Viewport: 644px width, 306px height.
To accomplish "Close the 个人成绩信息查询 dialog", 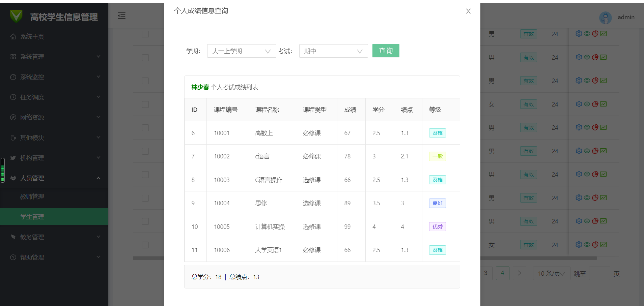I will tap(468, 11).
